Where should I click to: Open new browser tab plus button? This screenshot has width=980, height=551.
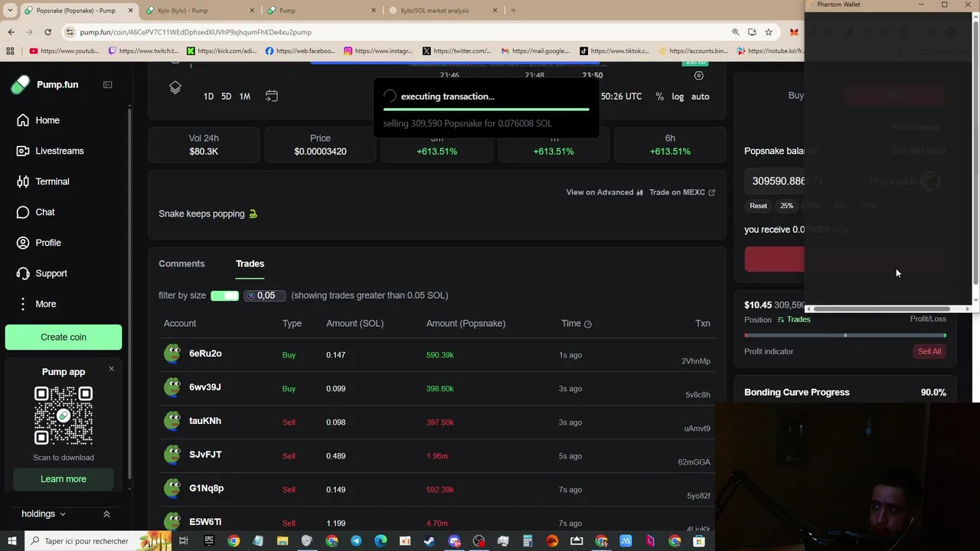(x=513, y=11)
